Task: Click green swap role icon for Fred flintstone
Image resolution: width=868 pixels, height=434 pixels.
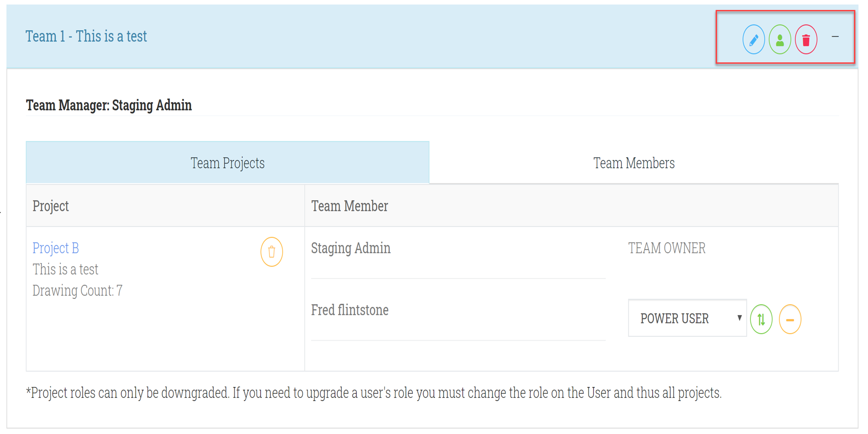Action: pos(761,319)
